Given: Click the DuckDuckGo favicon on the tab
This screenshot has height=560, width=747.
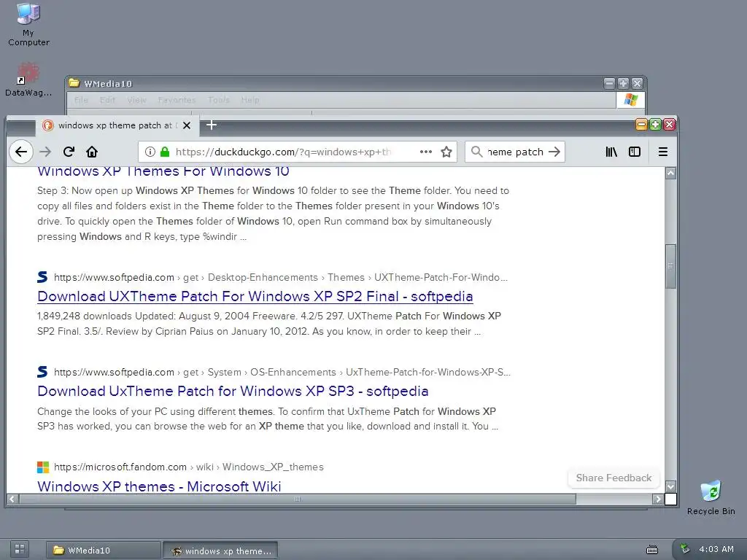Looking at the screenshot, I should (x=47, y=125).
